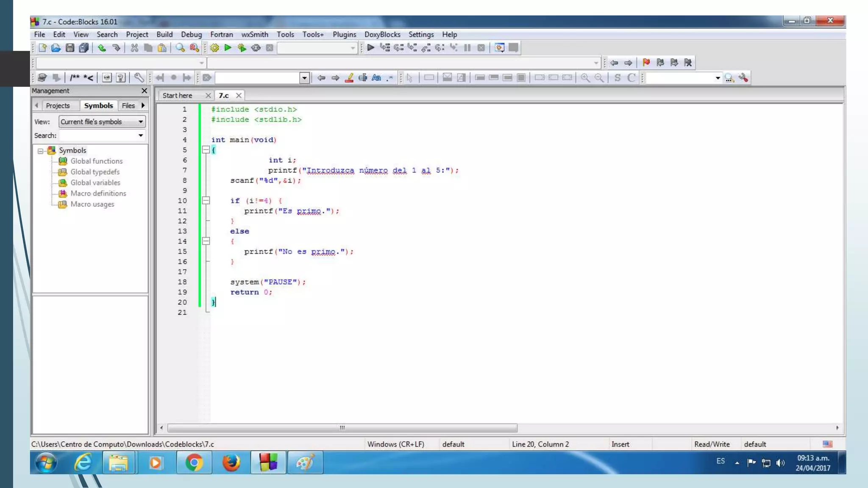Image resolution: width=868 pixels, height=488 pixels.
Task: Collapse the main function fold at line 5
Action: [x=206, y=150]
